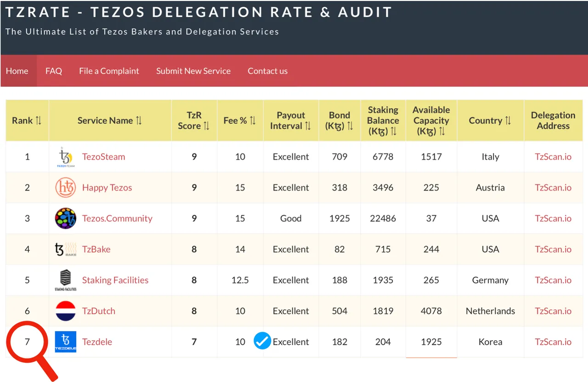Click the Staking Facilities logo icon

pos(65,280)
